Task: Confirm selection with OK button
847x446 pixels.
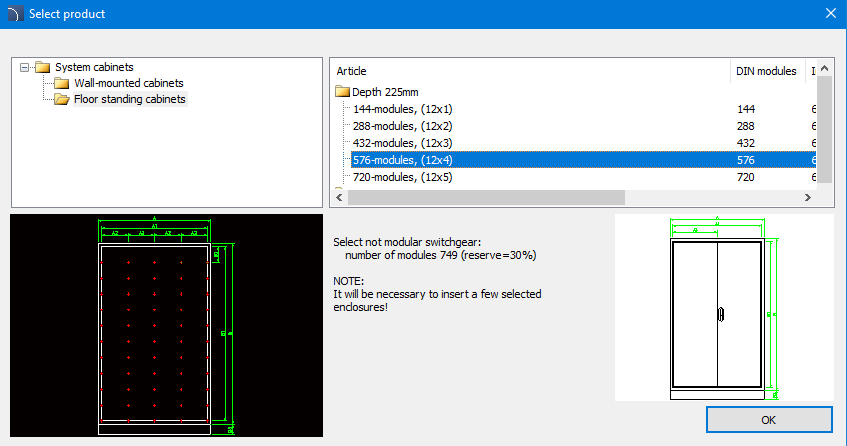Action: pyautogui.click(x=768, y=420)
